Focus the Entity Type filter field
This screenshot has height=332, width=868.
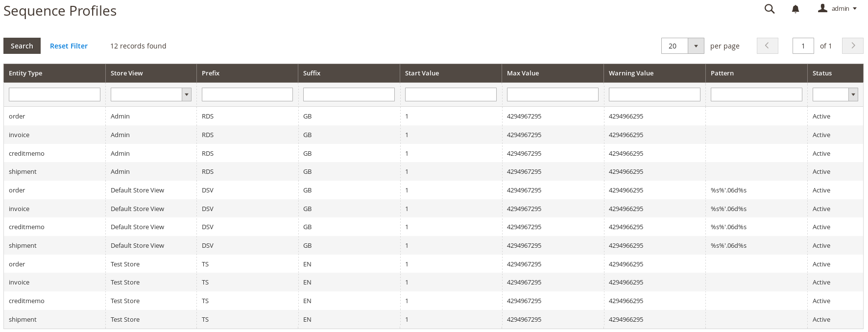(x=54, y=95)
